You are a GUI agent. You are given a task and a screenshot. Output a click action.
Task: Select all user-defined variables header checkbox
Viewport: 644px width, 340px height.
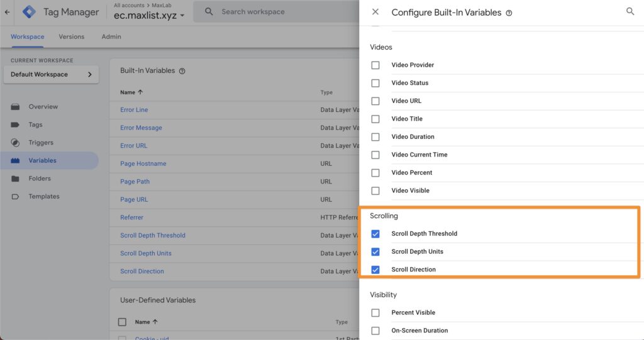tap(123, 322)
